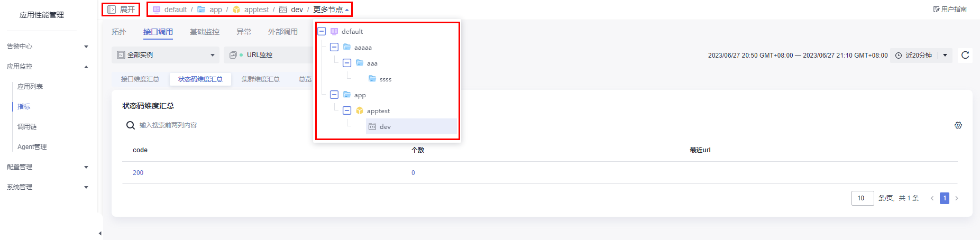Open the 用户指南 user guide icon
Screen dimensions: 980x240
(x=936, y=10)
